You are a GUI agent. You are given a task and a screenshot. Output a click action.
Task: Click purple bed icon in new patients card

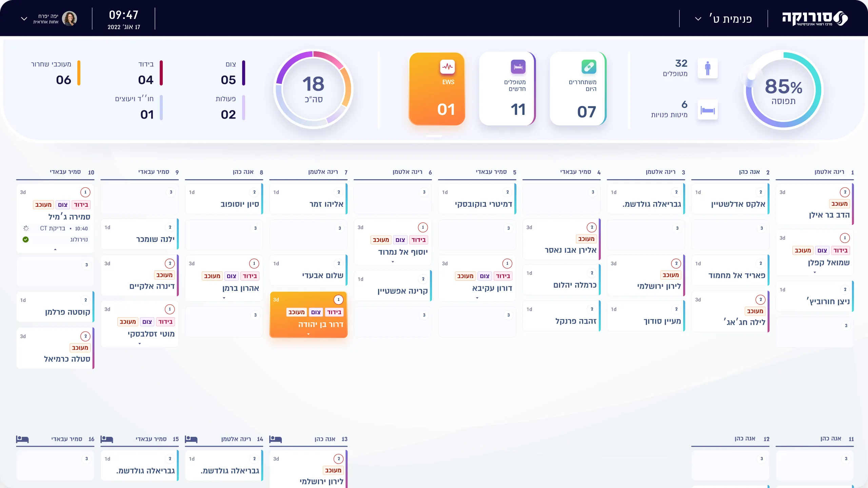518,66
